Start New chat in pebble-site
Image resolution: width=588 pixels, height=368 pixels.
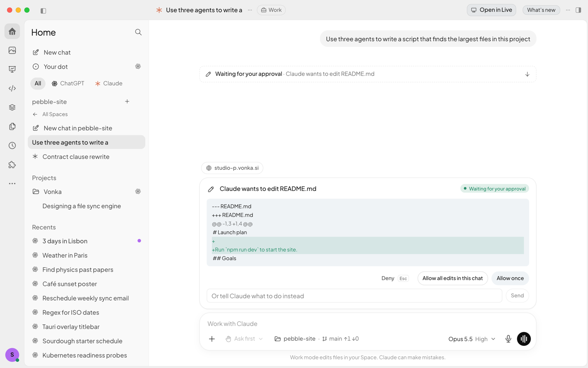click(x=86, y=128)
